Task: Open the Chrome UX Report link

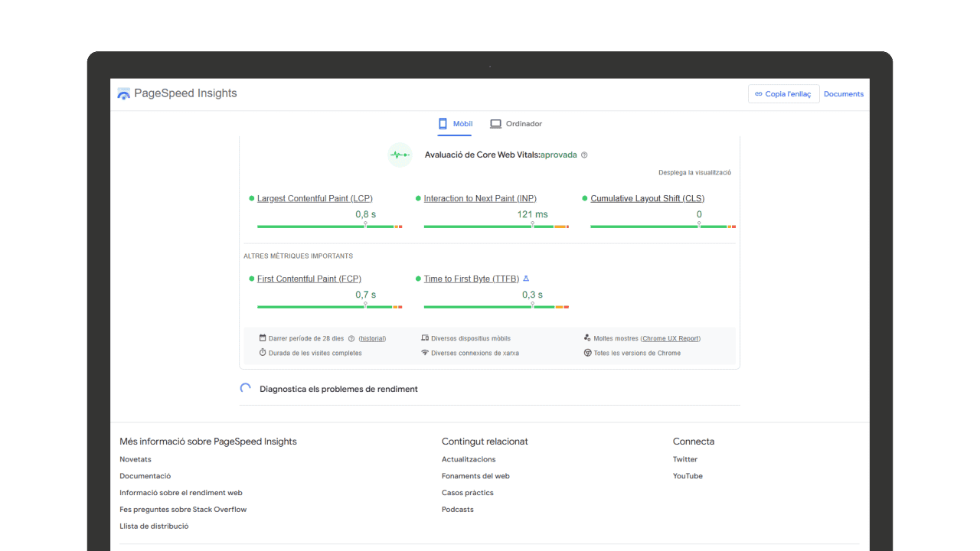Action: [671, 337]
